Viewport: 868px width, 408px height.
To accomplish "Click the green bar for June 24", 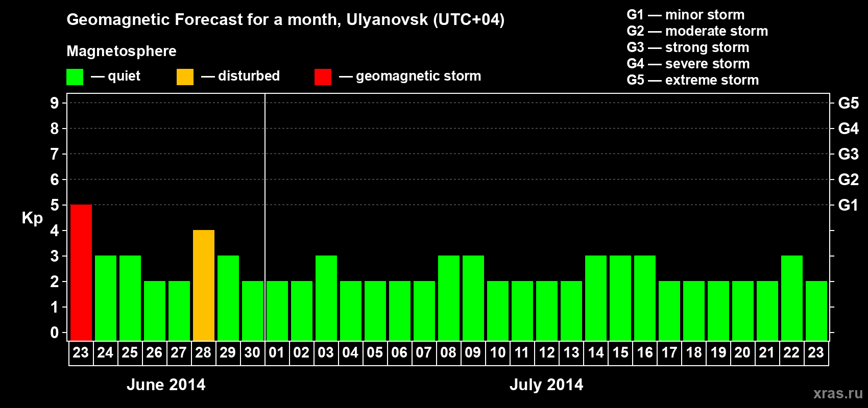I will point(106,298).
